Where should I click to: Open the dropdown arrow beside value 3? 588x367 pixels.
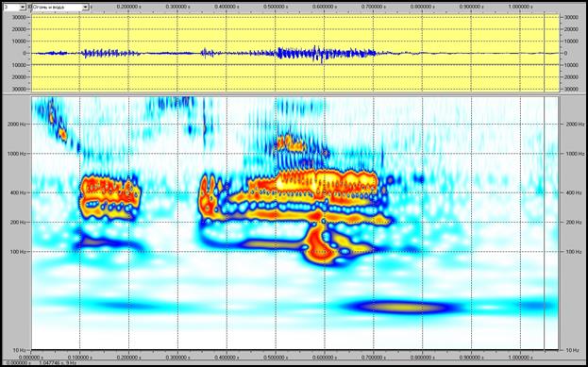[23, 8]
